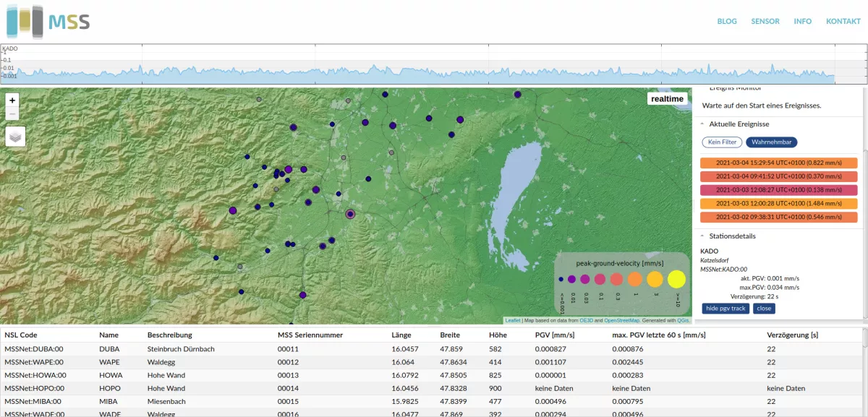Viewport: 868px width, 417px height.
Task: Select the pink-highlighted station marker on the map
Action: (x=350, y=213)
